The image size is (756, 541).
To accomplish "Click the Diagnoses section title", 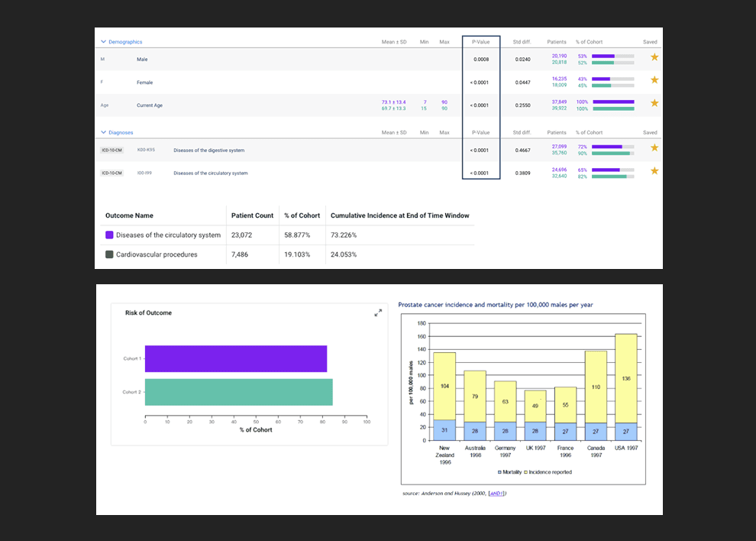I will coord(121,132).
